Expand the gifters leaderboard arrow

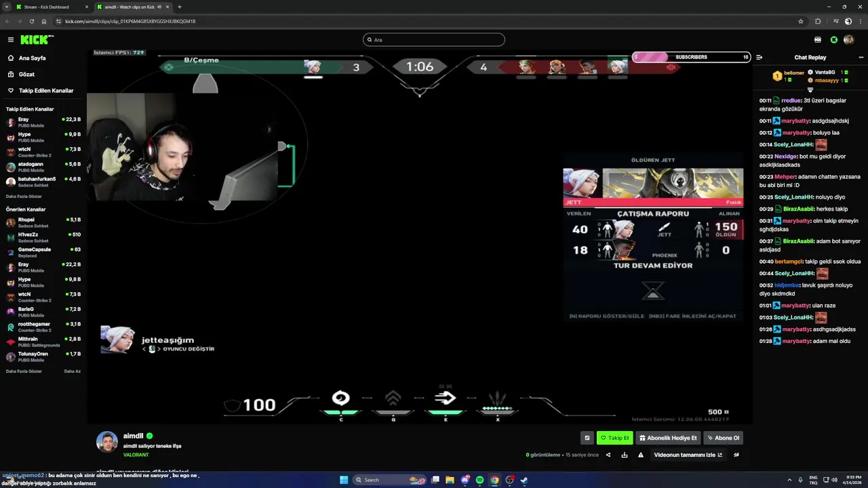(810, 89)
